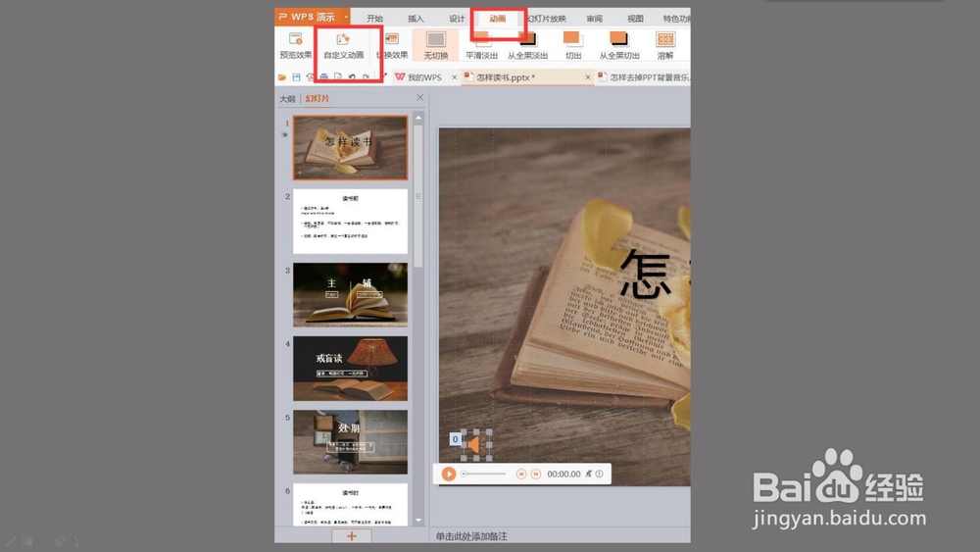Click the redo arrow icon

click(x=366, y=77)
